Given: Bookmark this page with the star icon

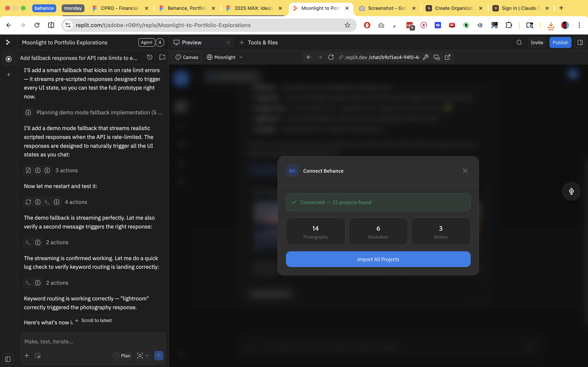Looking at the screenshot, I should [x=347, y=25].
